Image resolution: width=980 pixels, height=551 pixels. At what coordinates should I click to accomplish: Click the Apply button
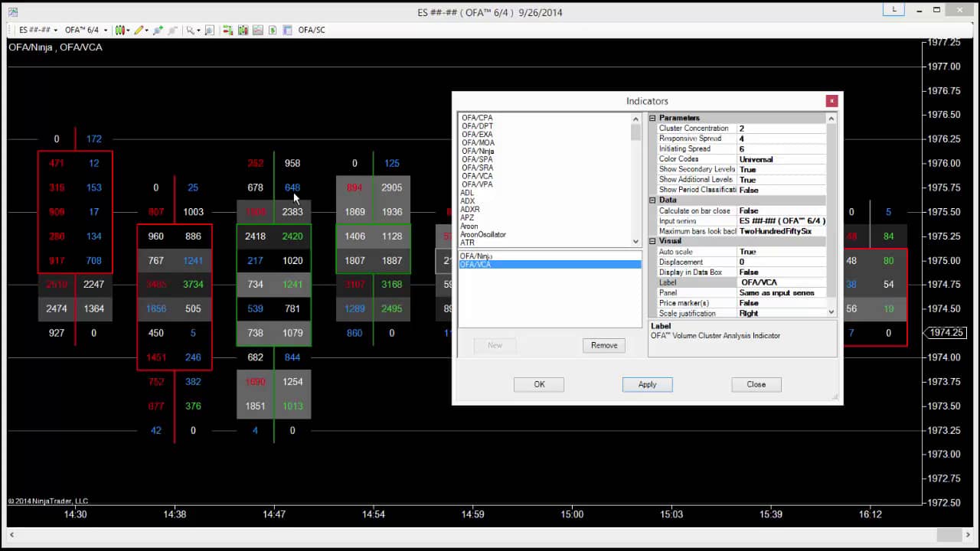coord(647,384)
